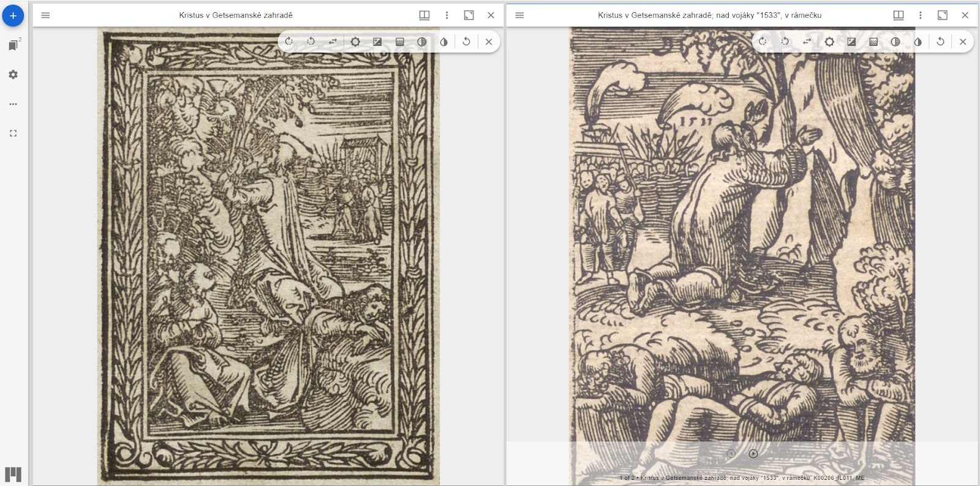Enter full screen workspace mode from sidebar
Image resolution: width=980 pixels, height=486 pixels.
coord(13,133)
